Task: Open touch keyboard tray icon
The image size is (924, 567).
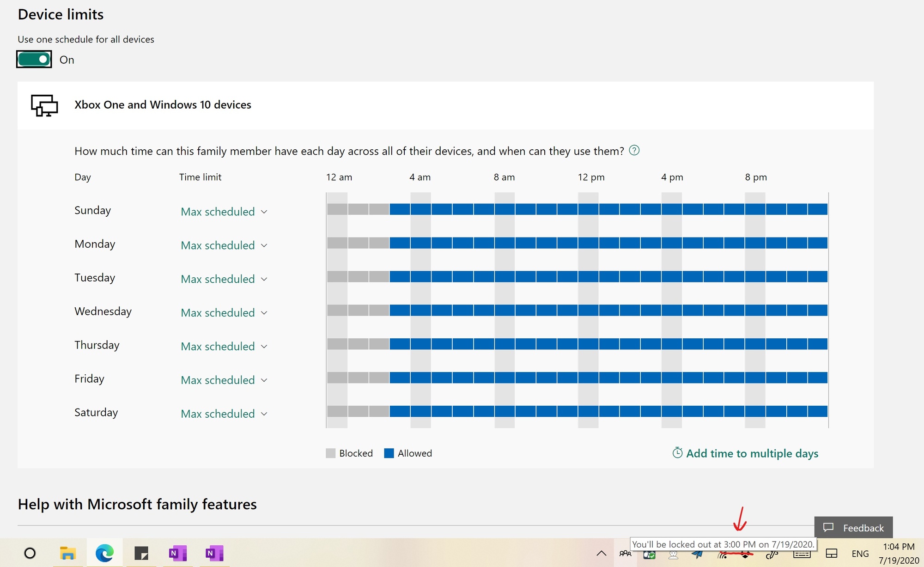Action: pos(802,554)
